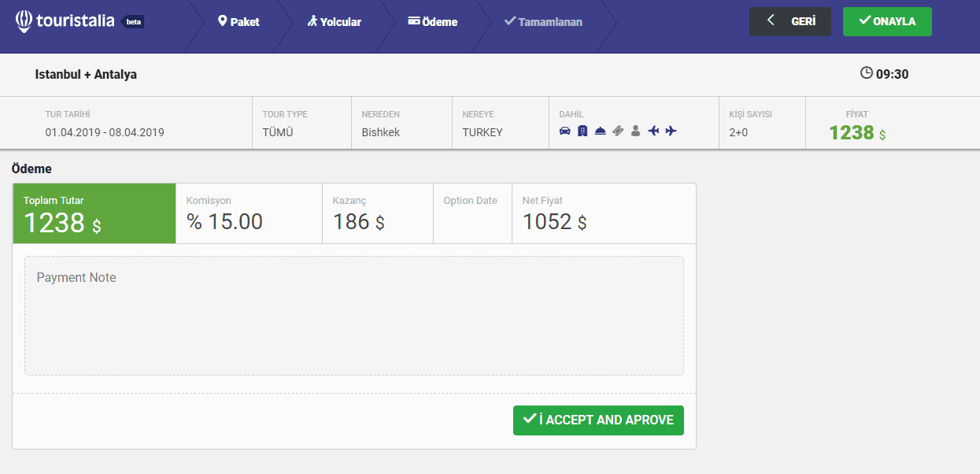Click the green Toplam Tutar total box

click(x=94, y=214)
